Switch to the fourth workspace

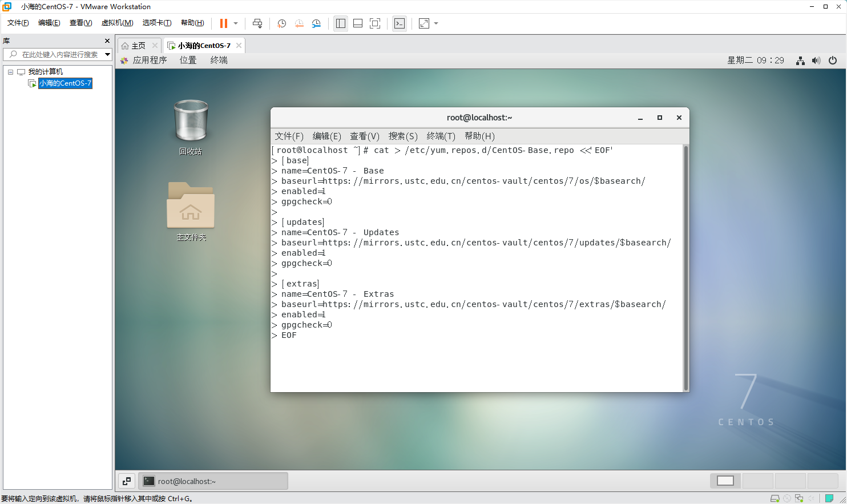[x=823, y=481]
